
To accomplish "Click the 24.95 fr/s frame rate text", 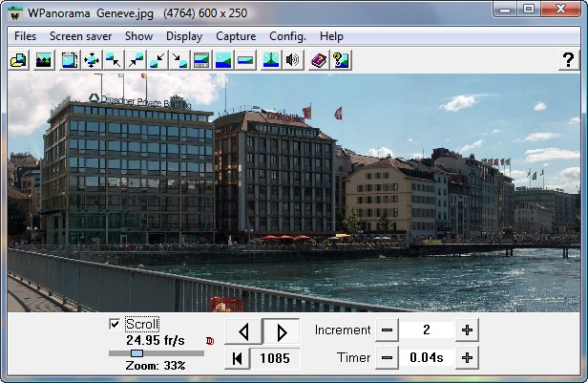I will click(x=156, y=340).
